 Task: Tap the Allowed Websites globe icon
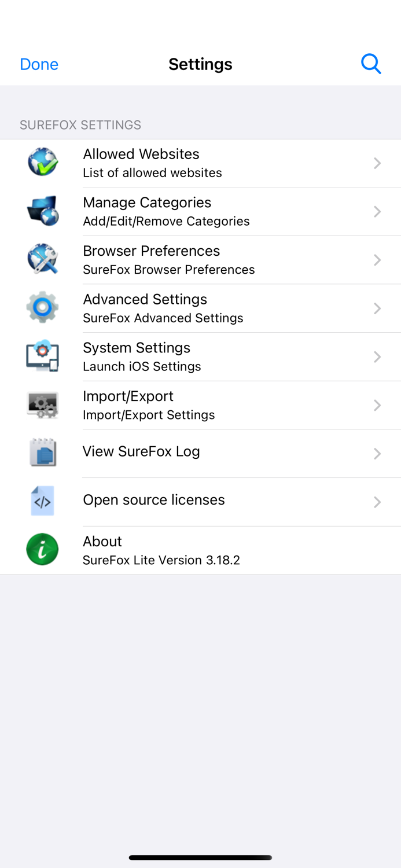tap(42, 163)
